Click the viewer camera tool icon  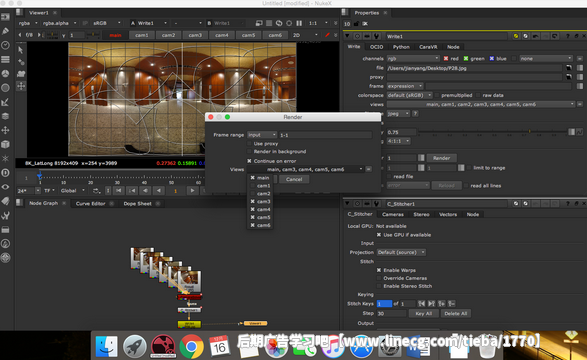tap(21, 74)
